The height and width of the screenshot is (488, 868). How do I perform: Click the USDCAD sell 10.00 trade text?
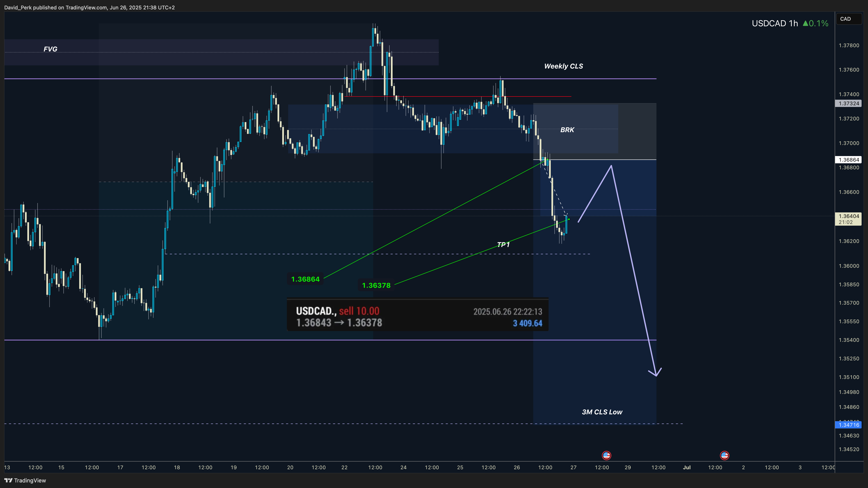(x=338, y=311)
